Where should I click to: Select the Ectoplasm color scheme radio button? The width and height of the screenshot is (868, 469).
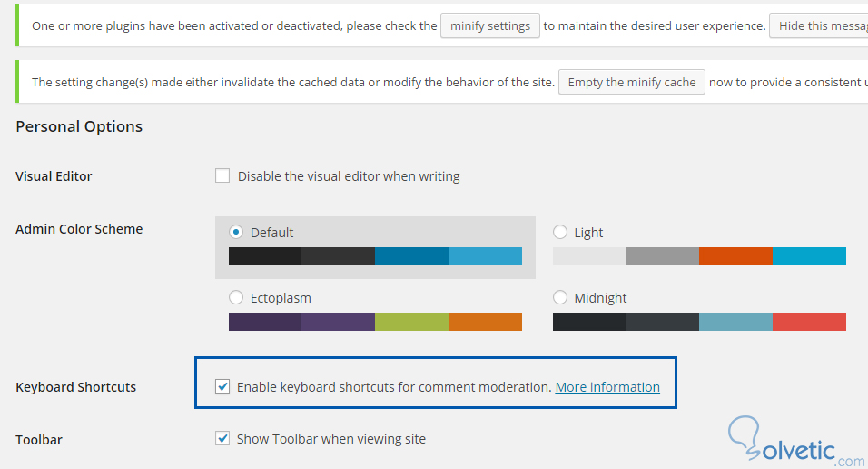pos(237,297)
